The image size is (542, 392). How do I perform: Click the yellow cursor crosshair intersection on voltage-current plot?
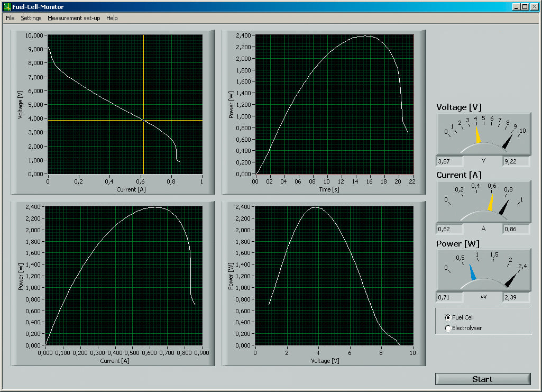pyautogui.click(x=143, y=120)
